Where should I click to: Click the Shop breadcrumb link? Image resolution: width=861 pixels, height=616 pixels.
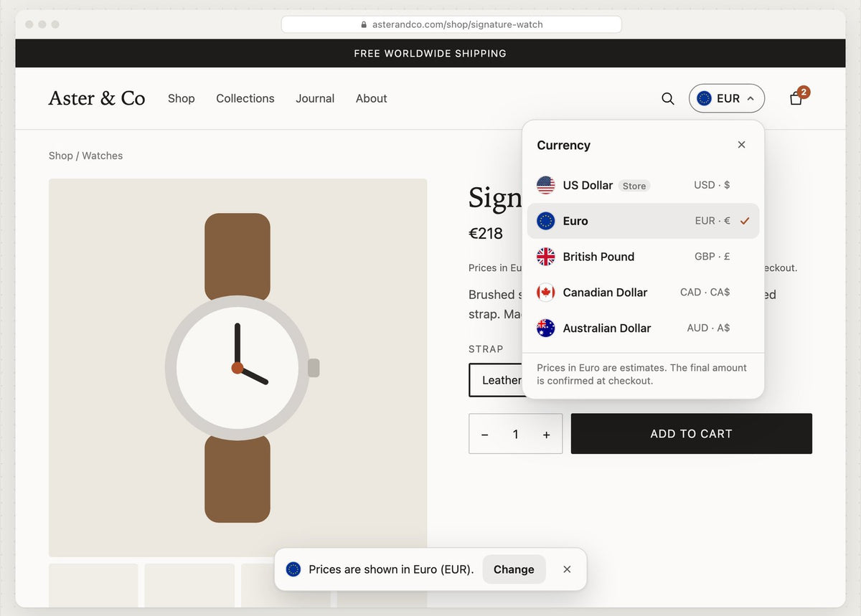pyautogui.click(x=61, y=156)
